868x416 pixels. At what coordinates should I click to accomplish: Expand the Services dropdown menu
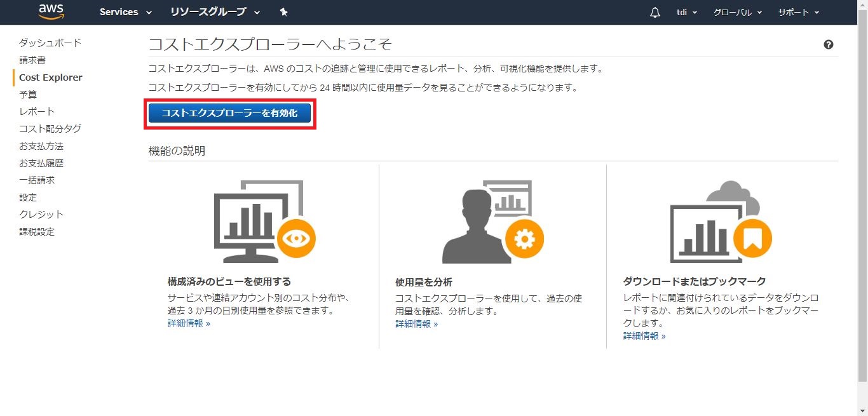click(125, 12)
